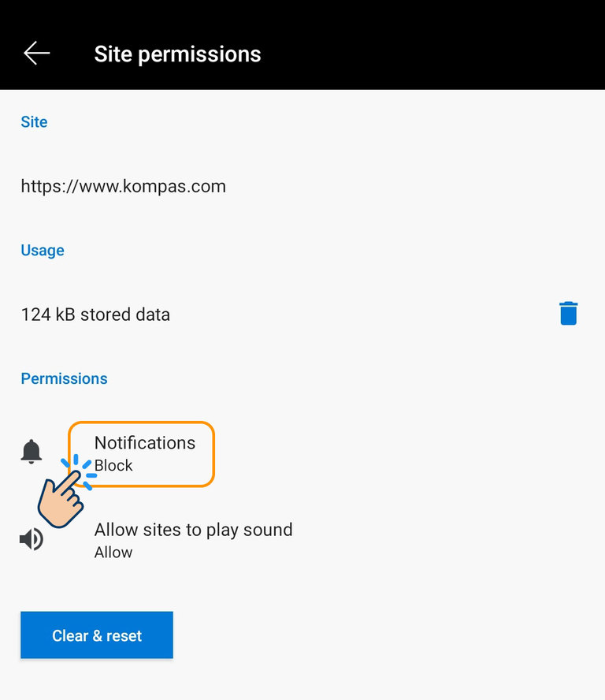Viewport: 605px width, 700px height.
Task: Click the Permissions section header
Action: (64, 378)
